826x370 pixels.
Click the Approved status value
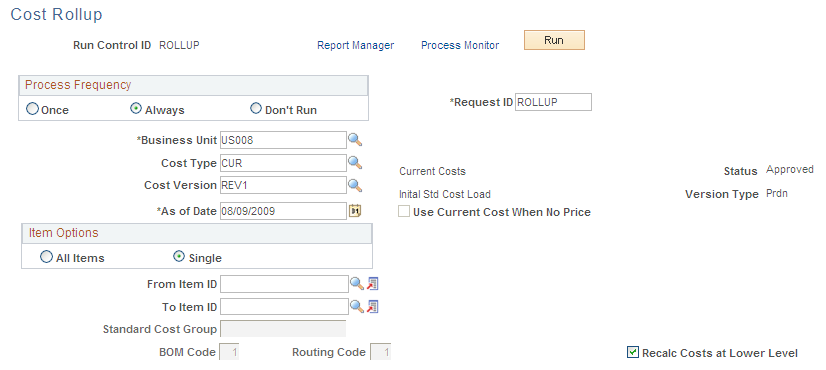[x=790, y=170]
